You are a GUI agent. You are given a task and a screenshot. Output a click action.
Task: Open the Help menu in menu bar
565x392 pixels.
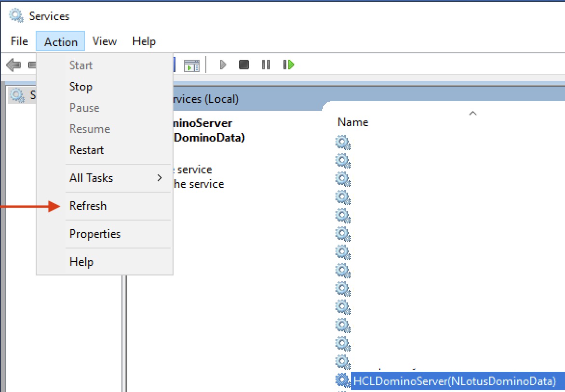pos(144,41)
